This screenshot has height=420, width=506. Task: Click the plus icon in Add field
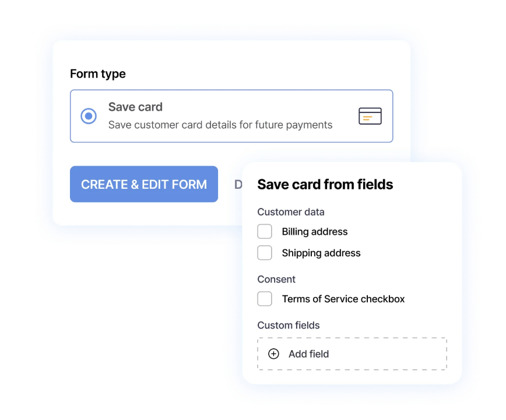[273, 354]
